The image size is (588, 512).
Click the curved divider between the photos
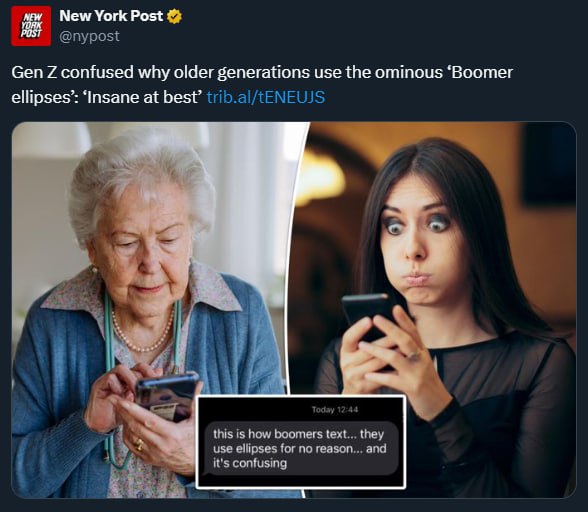[x=294, y=259]
